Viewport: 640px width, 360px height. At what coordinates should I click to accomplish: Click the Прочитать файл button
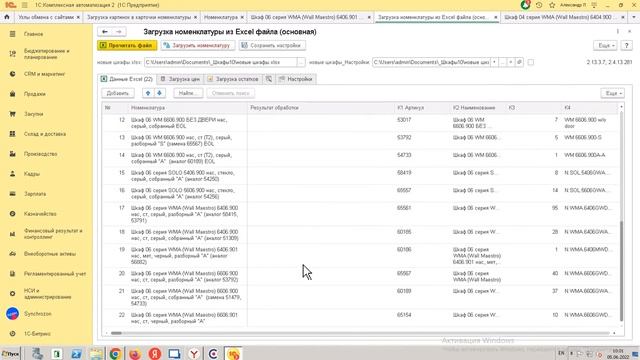click(127, 45)
